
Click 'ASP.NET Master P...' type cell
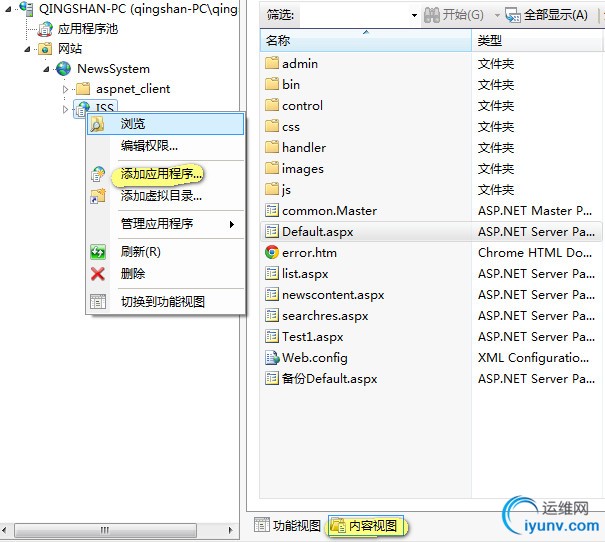[534, 211]
